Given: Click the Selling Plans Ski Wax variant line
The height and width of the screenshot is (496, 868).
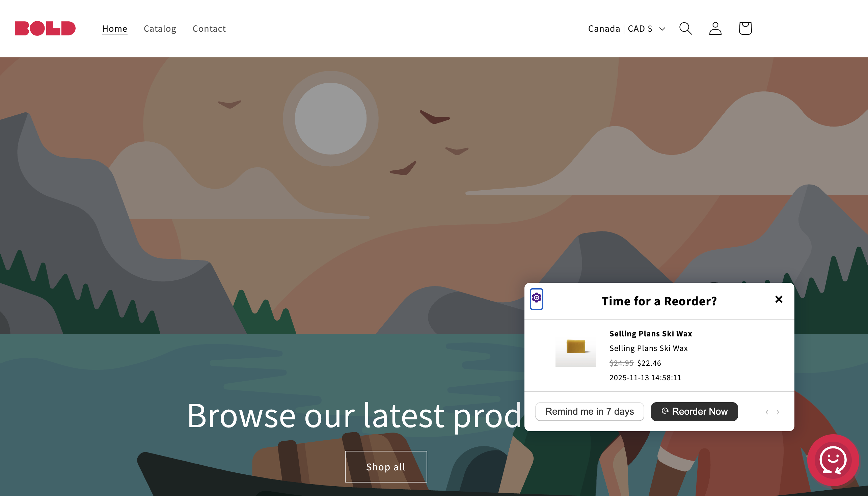Looking at the screenshot, I should tap(649, 349).
